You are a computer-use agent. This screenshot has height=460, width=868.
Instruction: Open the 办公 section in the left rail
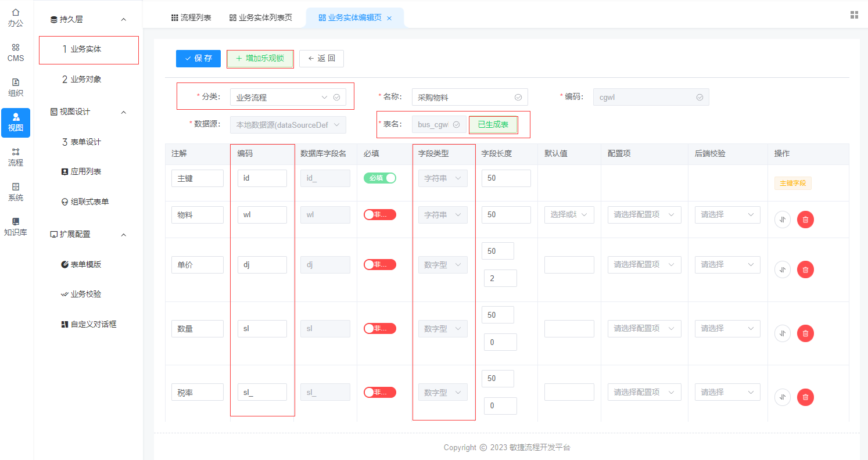(16, 17)
